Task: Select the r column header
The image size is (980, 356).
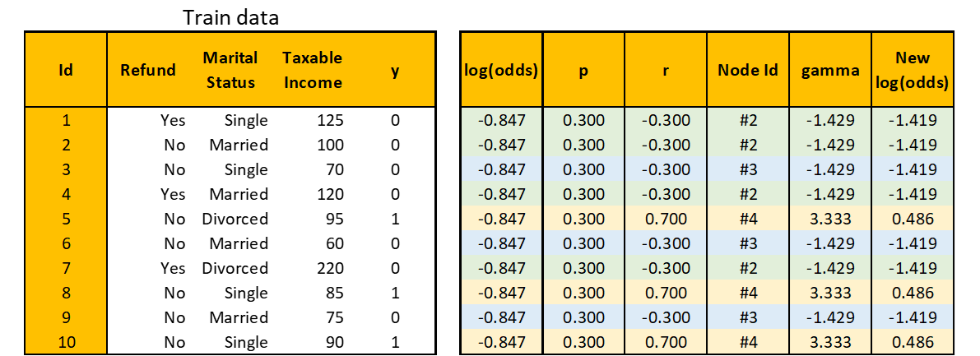Action: click(665, 70)
